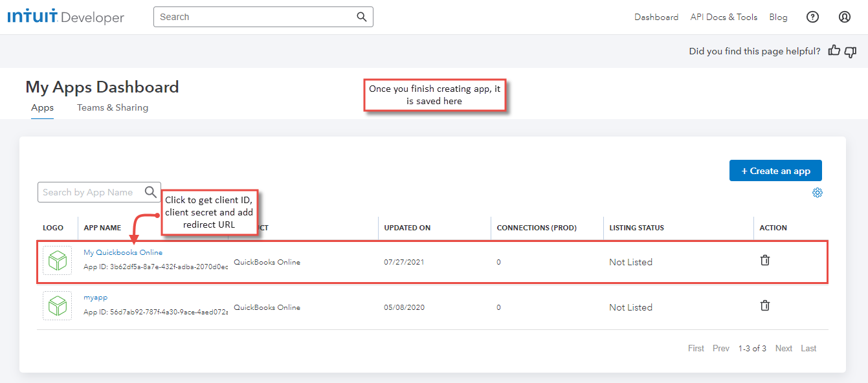Click App ID starting 3b62df5a
The width and height of the screenshot is (868, 383).
coord(156,267)
